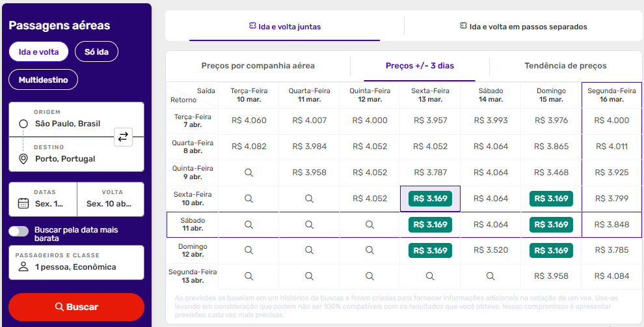Open the Volta return date picker
Screen dimensions: 644x327
(111, 199)
